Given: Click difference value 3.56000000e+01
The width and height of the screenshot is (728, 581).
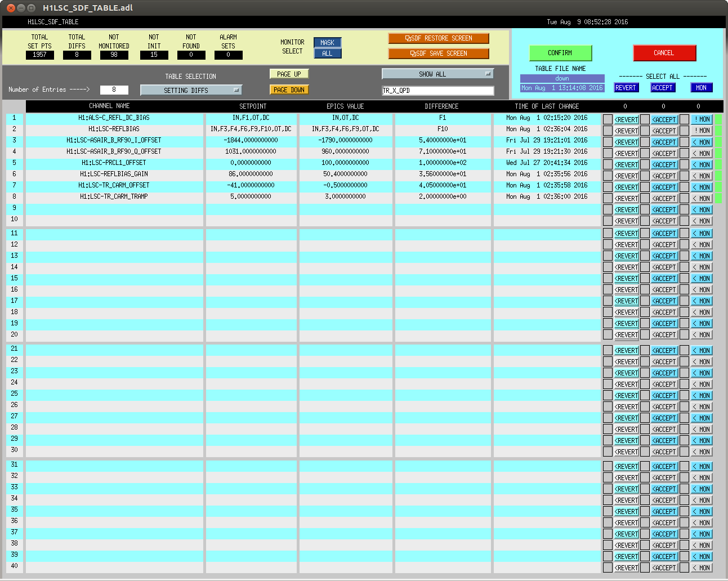Looking at the screenshot, I should click(443, 174).
